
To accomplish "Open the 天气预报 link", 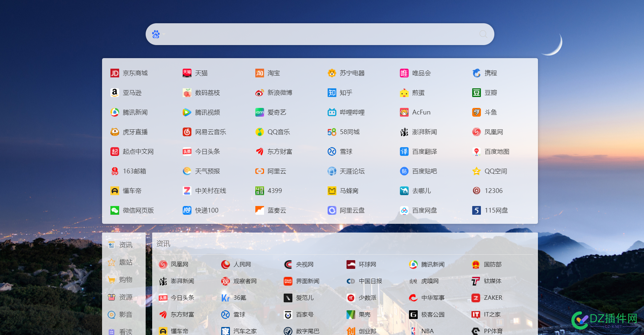I will click(202, 171).
